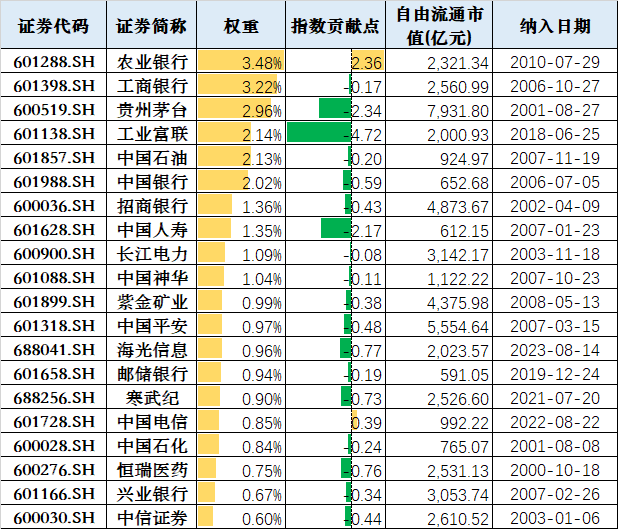
Task: Click the 长江电力 name cell
Action: [x=151, y=253]
